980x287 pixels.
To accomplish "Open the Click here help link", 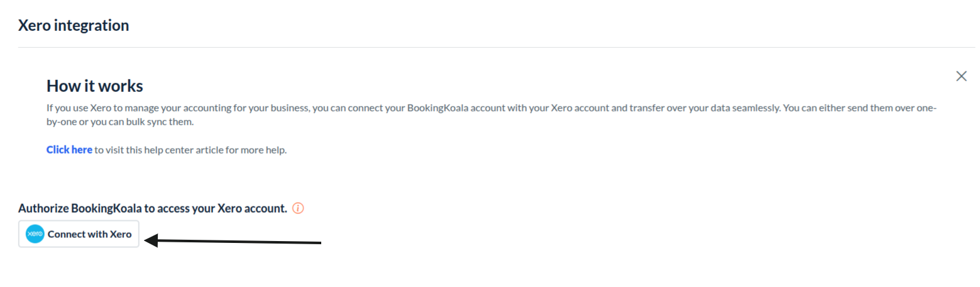I will 69,150.
